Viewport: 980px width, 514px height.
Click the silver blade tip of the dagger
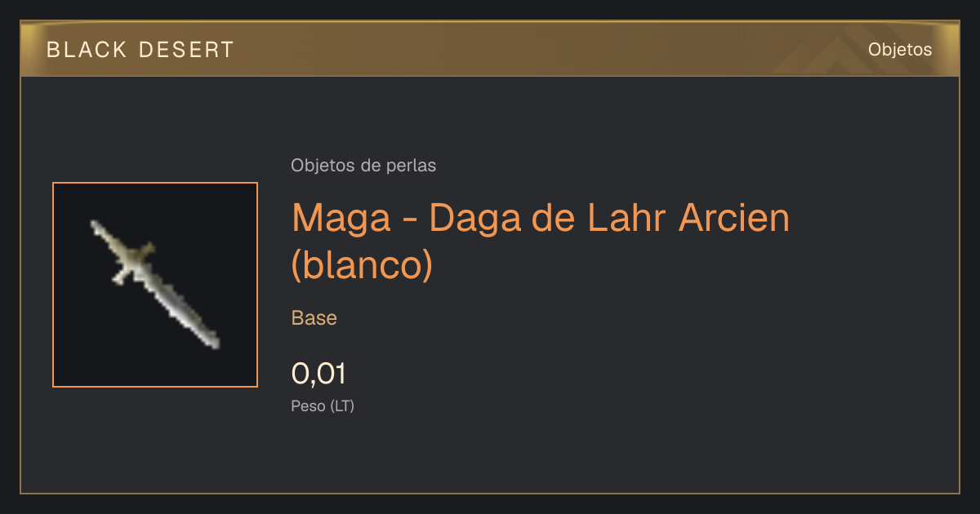(211, 340)
